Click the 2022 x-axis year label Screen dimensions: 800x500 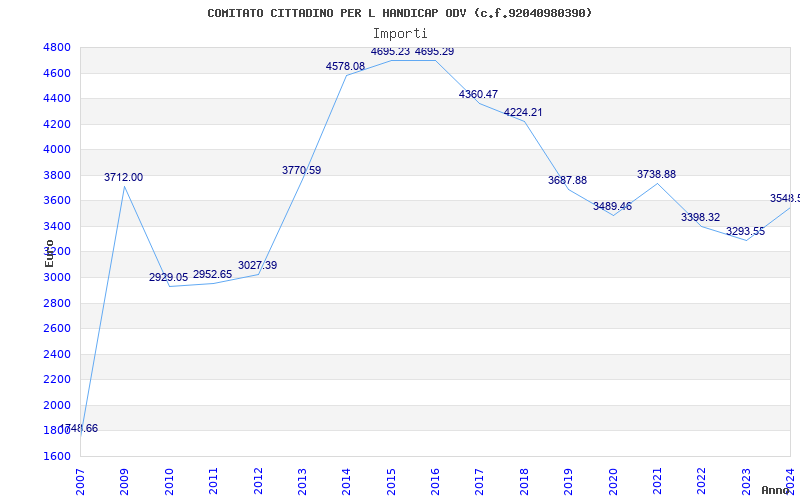702,482
